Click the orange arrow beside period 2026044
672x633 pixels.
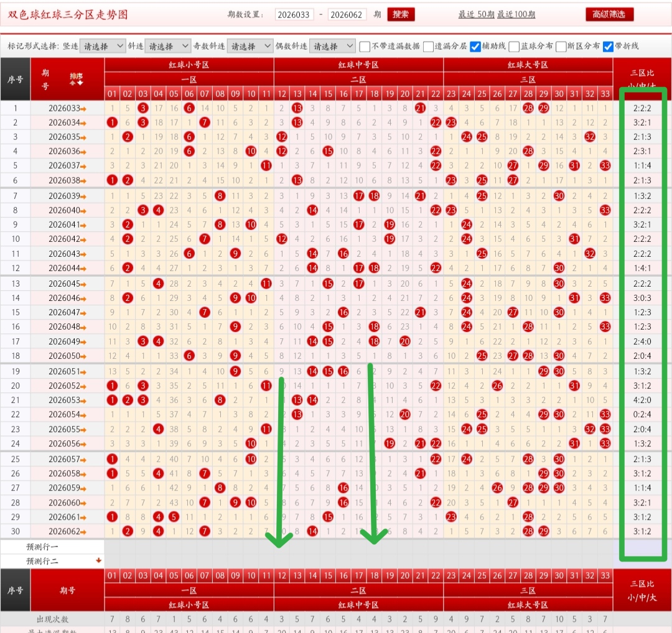click(x=83, y=269)
